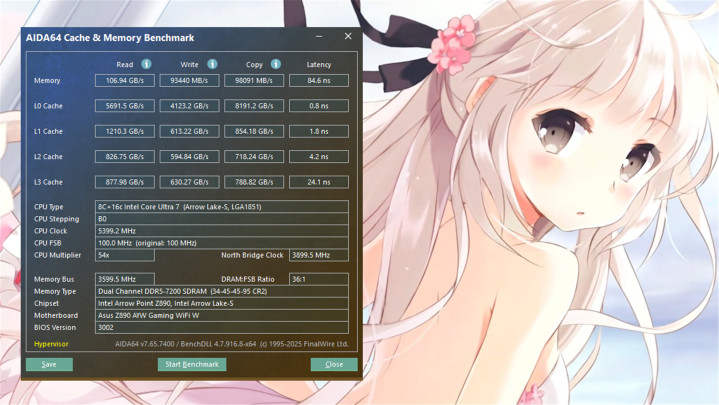Click the North Bridge Clock value field
Screen dimensions: 719x405
(318, 255)
